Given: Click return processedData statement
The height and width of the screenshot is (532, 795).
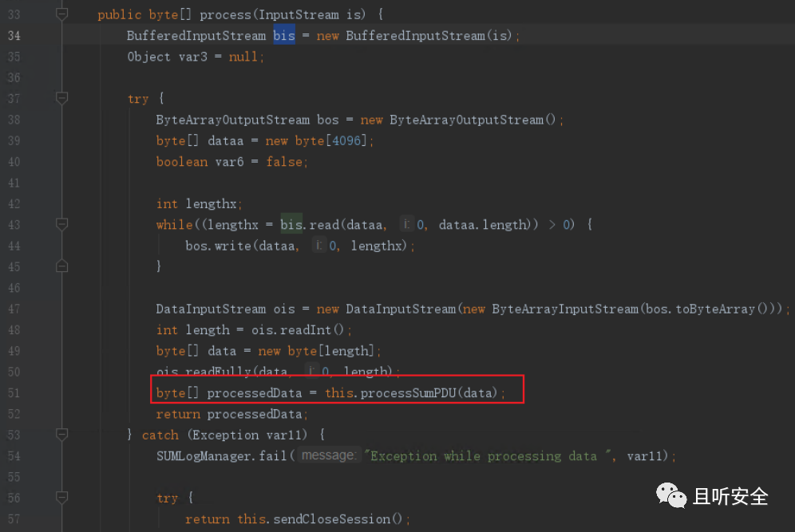Looking at the screenshot, I should point(231,414).
